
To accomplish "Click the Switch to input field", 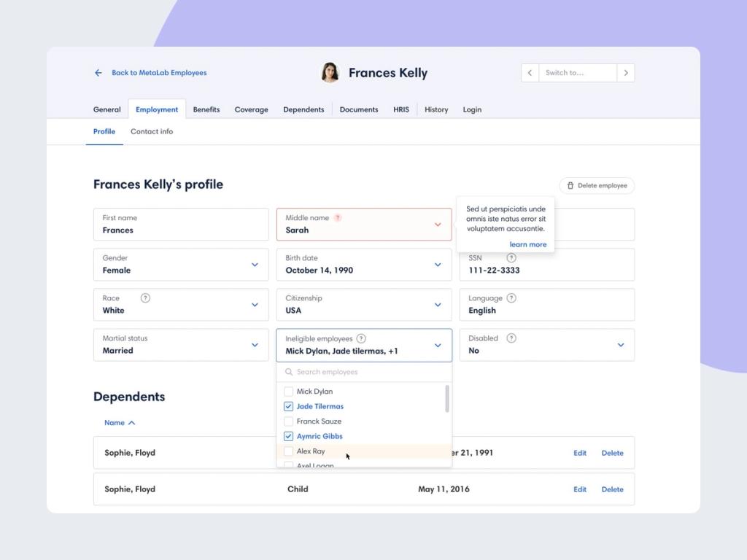I will (578, 73).
